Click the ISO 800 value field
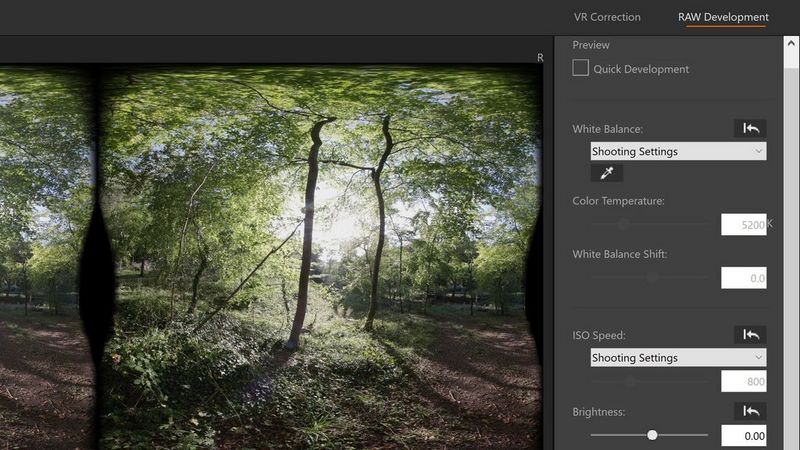The width and height of the screenshot is (800, 450). tap(743, 381)
